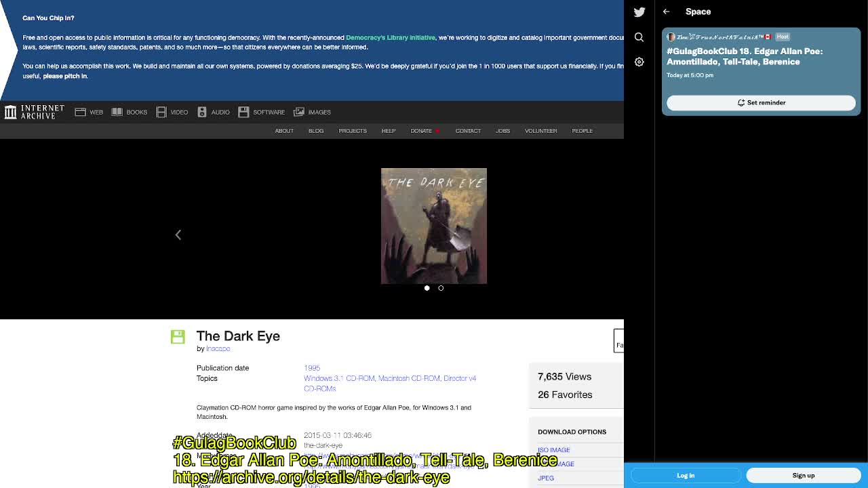Image resolution: width=868 pixels, height=488 pixels.
Task: Click the Can You Chip In heading
Action: pyautogui.click(x=48, y=18)
